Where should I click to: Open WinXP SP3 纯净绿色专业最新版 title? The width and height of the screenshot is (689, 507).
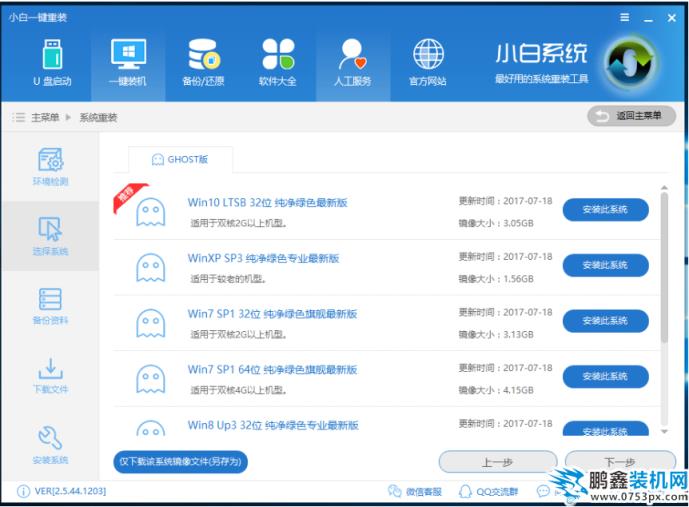pyautogui.click(x=263, y=258)
